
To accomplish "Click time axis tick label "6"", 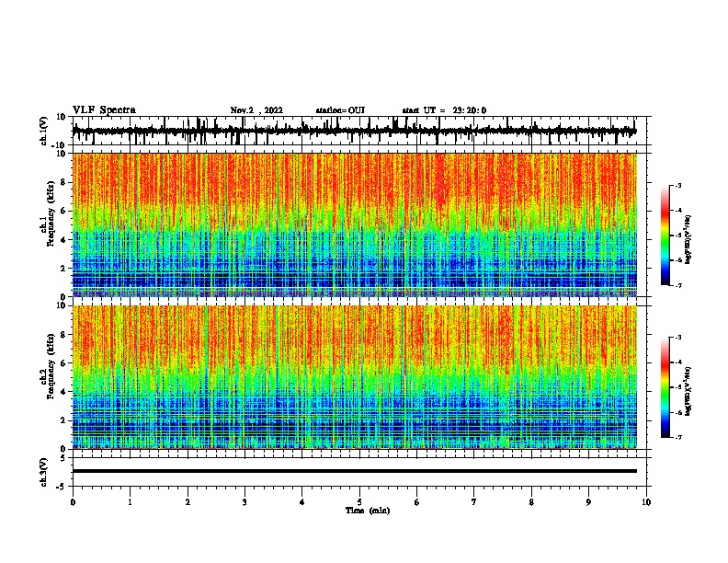I will (x=417, y=502).
